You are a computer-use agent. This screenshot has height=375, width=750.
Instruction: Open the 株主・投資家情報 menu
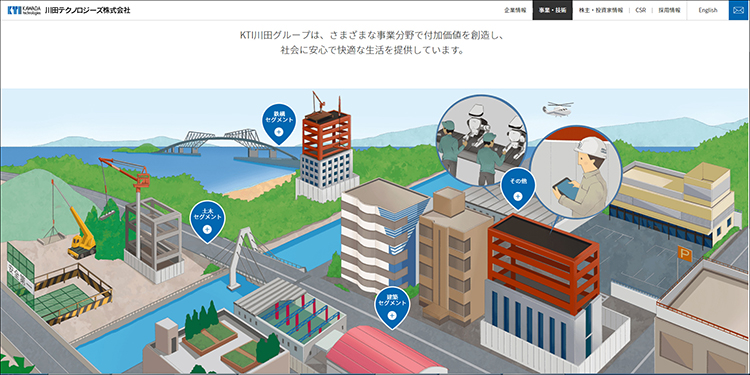(601, 10)
